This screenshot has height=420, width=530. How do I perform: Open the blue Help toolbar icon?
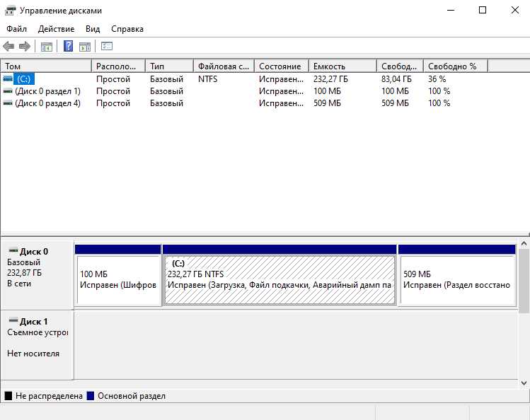click(68, 46)
